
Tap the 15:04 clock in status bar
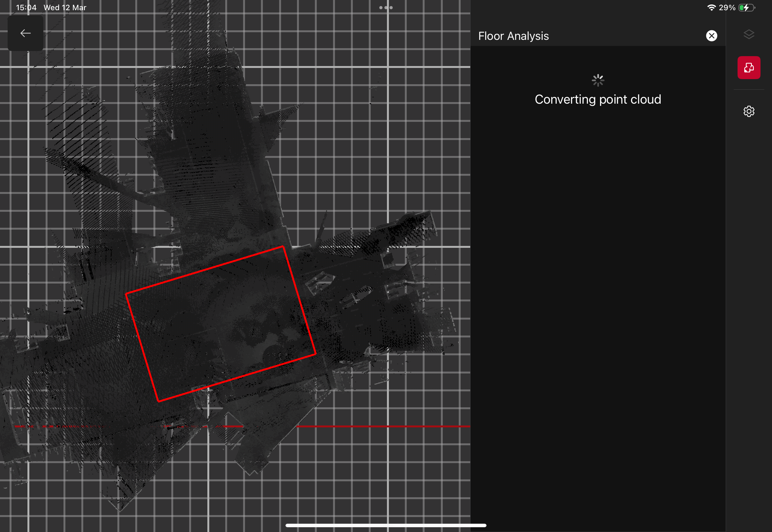[x=26, y=8]
